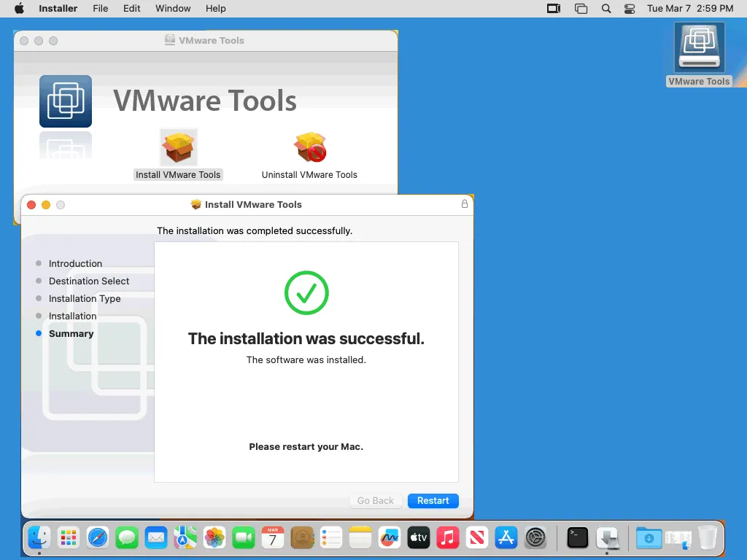Click the date and time in menu bar
Viewport: 747px width, 560px height.
(x=690, y=9)
